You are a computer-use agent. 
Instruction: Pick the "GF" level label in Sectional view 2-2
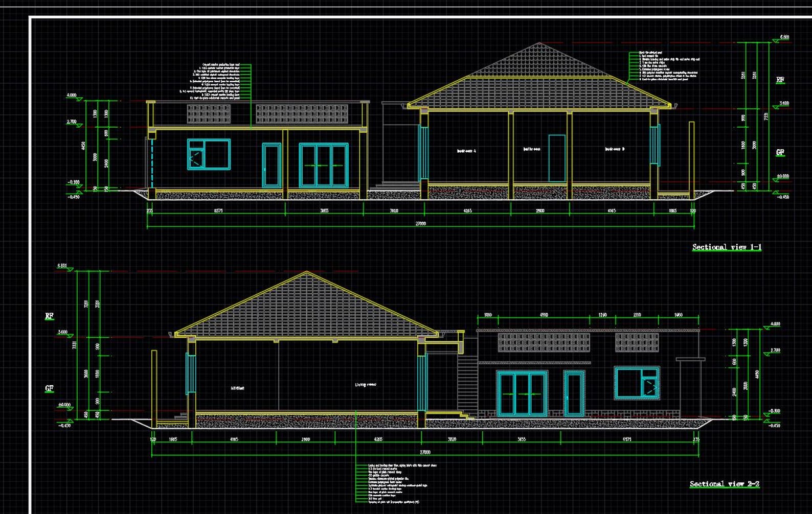coord(49,388)
